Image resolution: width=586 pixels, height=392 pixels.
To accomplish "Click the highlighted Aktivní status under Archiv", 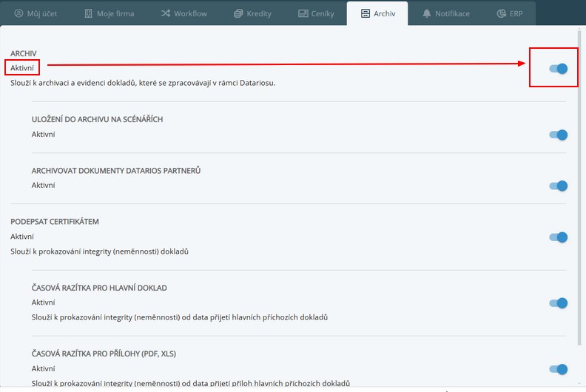I will [22, 68].
